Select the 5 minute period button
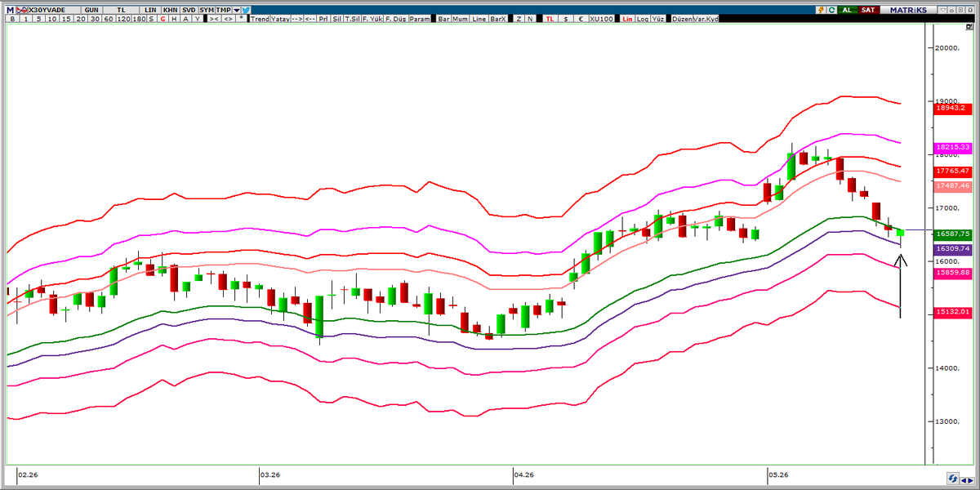The height and width of the screenshot is (490, 980). (x=38, y=19)
